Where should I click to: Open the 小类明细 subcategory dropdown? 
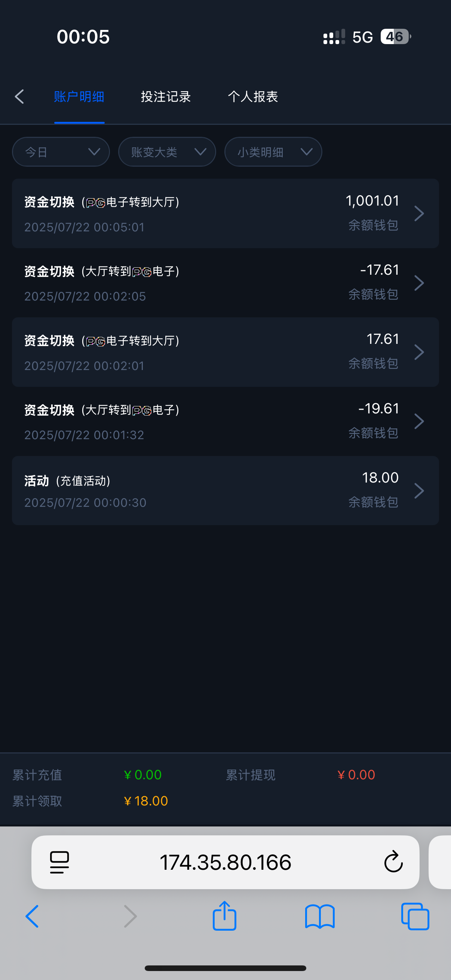273,152
